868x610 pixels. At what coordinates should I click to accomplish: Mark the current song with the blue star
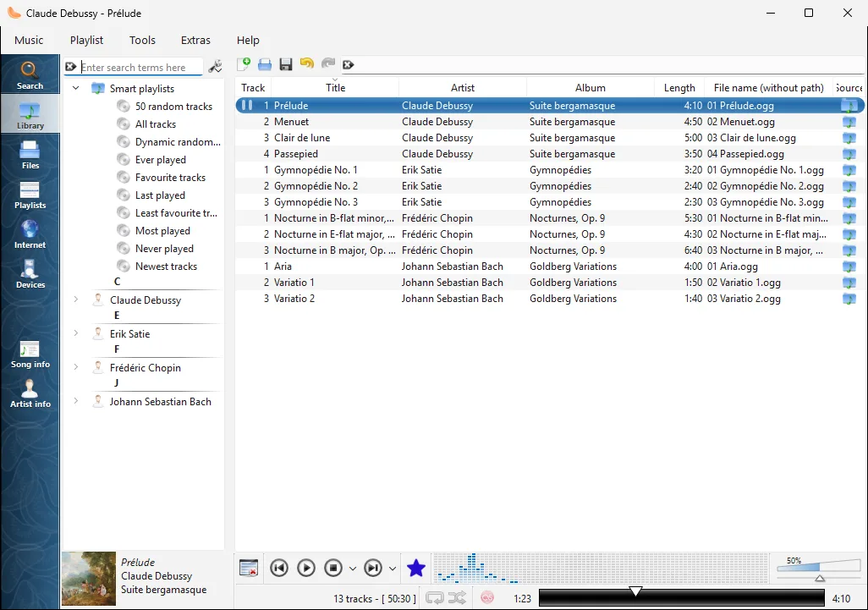416,568
